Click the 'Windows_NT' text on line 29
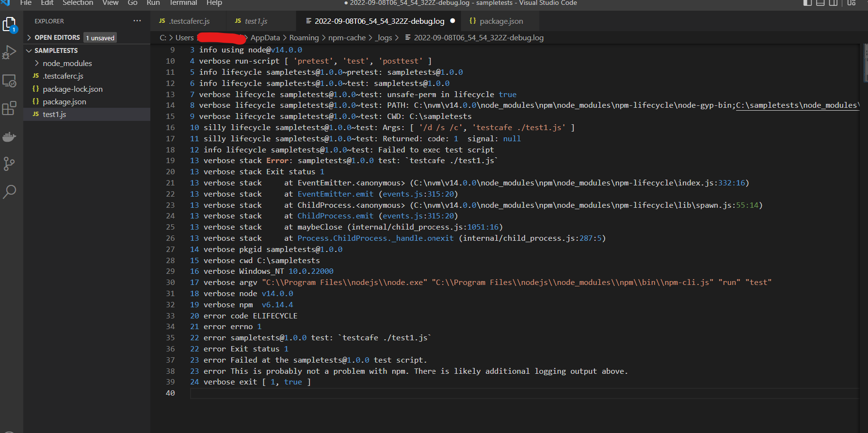868x433 pixels. [x=261, y=271]
